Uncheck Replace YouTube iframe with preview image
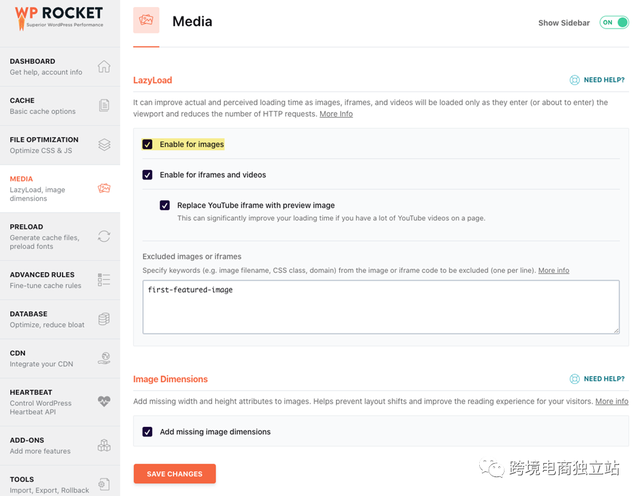The width and height of the screenshot is (640, 496). point(165,205)
